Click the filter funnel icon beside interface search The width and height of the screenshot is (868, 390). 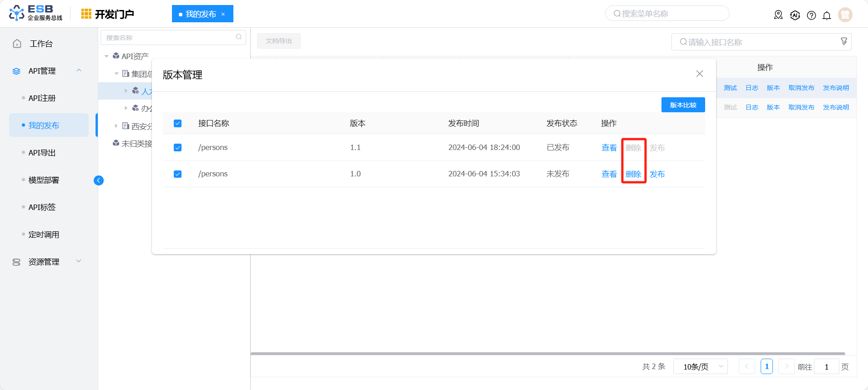click(844, 41)
